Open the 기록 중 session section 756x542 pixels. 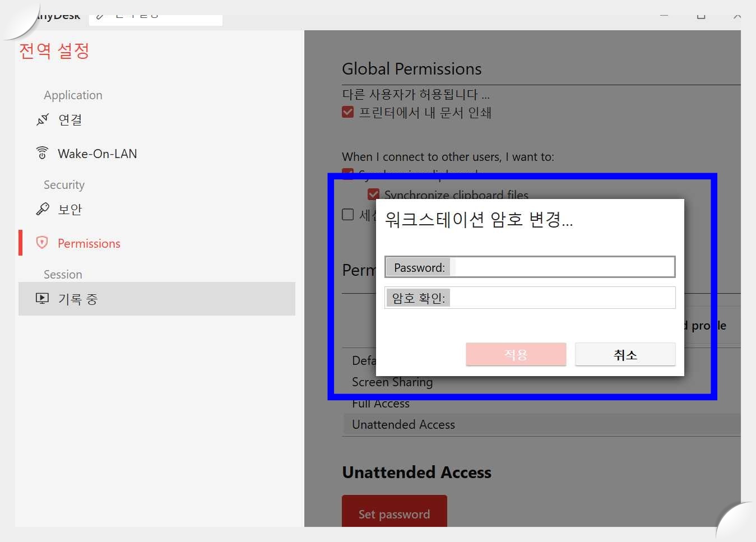pos(78,298)
